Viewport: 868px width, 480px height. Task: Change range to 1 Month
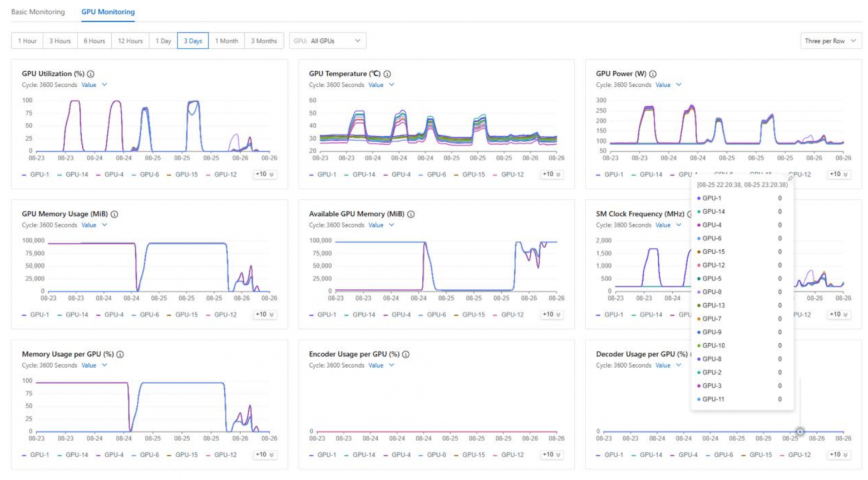pyautogui.click(x=226, y=41)
